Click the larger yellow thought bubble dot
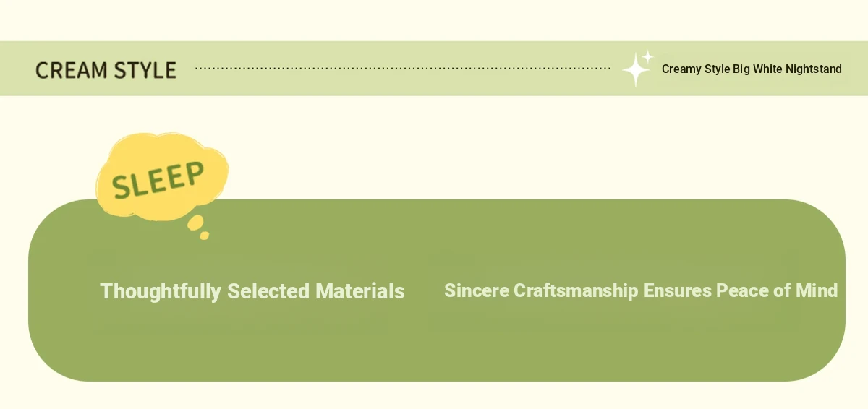Image resolution: width=868 pixels, height=409 pixels. point(195,223)
